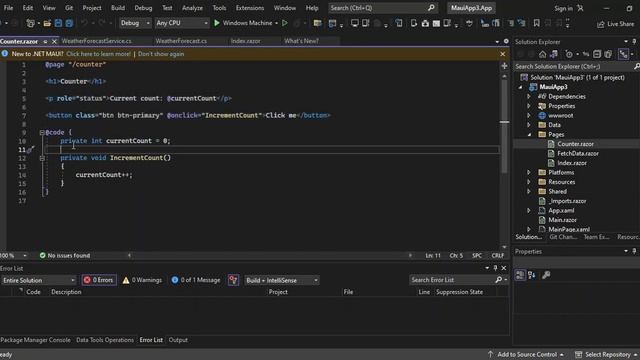The width and height of the screenshot is (640, 360).
Task: Close the .NET MAUI info bar
Action: (502, 54)
